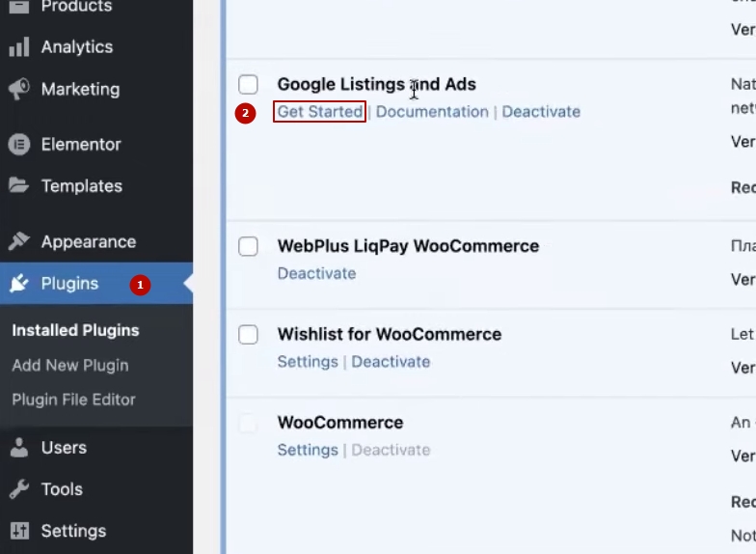Click the Tools wrench icon

tap(18, 489)
